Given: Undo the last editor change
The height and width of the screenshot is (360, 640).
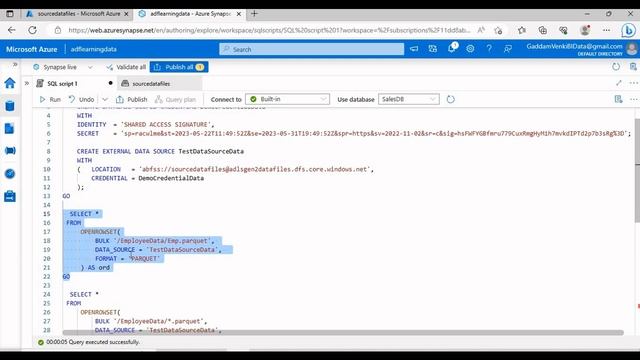Looking at the screenshot, I should point(81,99).
